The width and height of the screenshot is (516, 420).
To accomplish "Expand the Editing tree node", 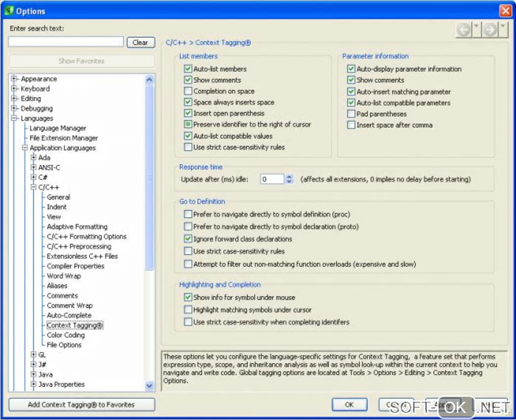I will (14, 98).
